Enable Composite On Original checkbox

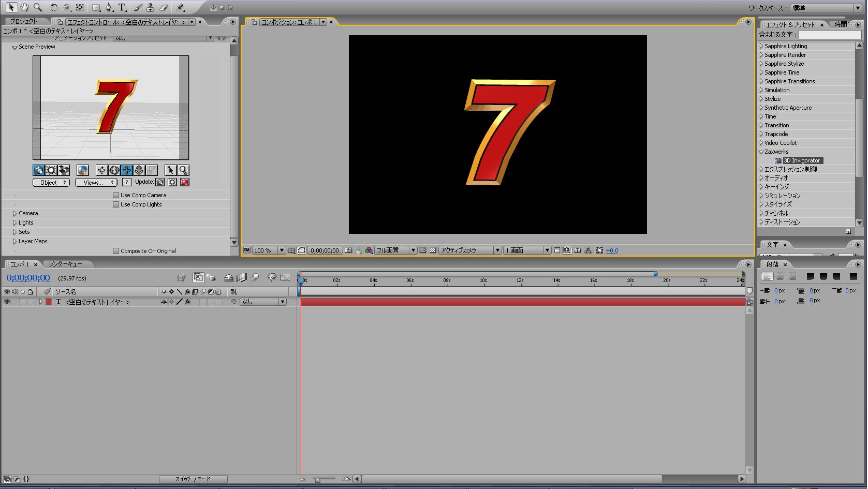coord(116,251)
